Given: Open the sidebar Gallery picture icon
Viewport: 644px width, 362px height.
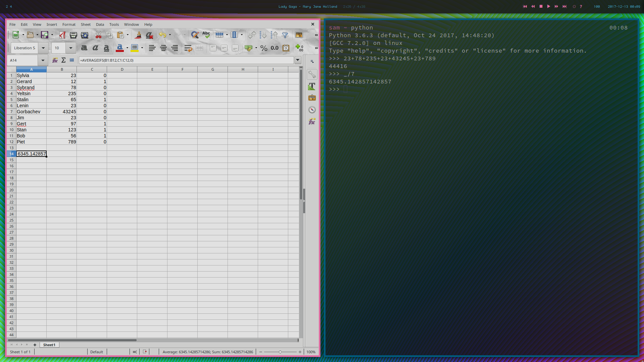Looking at the screenshot, I should point(312,98).
